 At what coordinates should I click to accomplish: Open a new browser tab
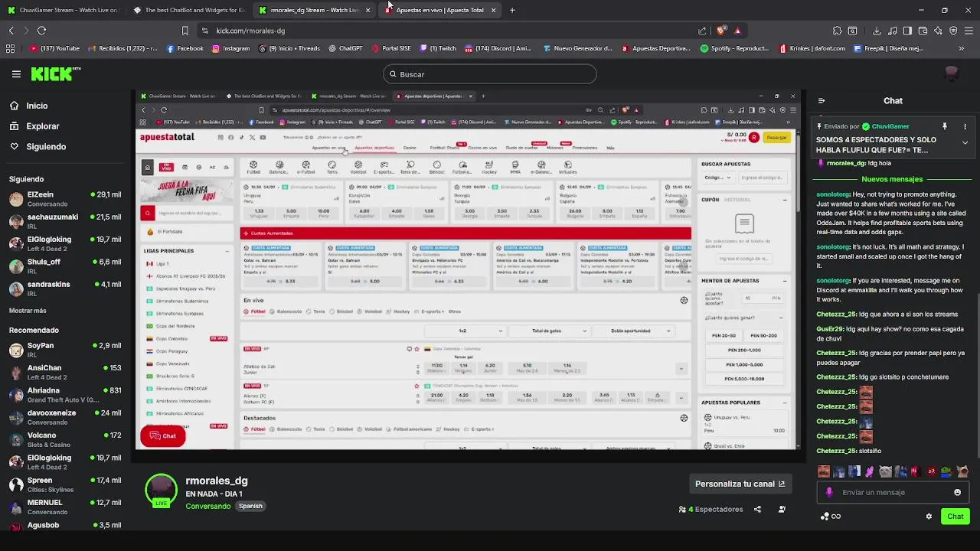[512, 10]
